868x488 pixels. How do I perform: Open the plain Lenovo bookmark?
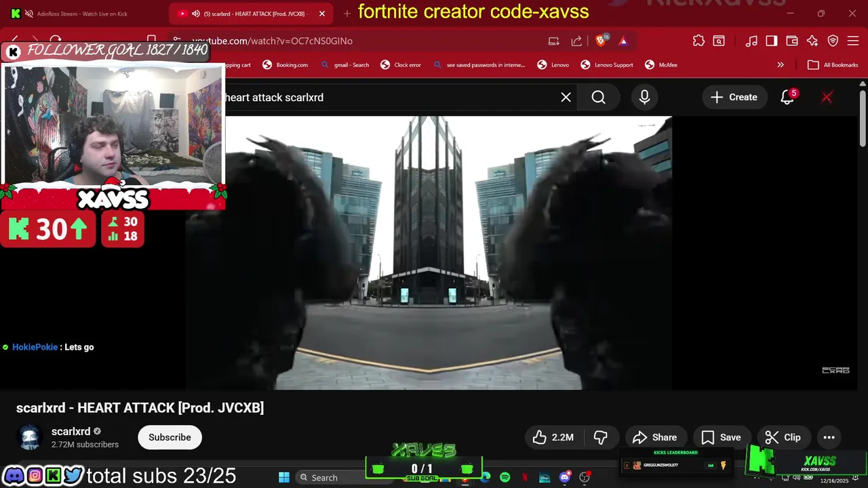point(553,65)
